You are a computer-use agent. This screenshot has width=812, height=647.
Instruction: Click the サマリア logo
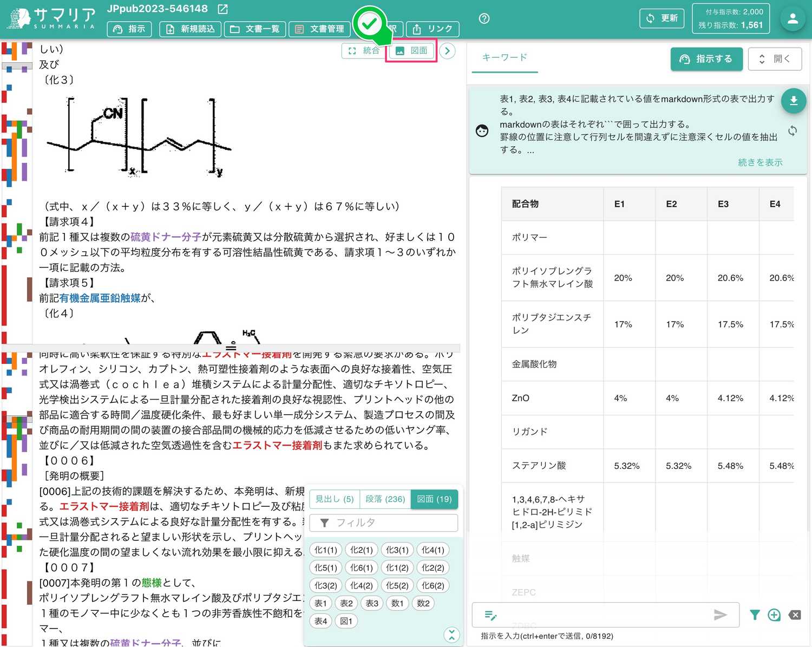[x=51, y=18]
